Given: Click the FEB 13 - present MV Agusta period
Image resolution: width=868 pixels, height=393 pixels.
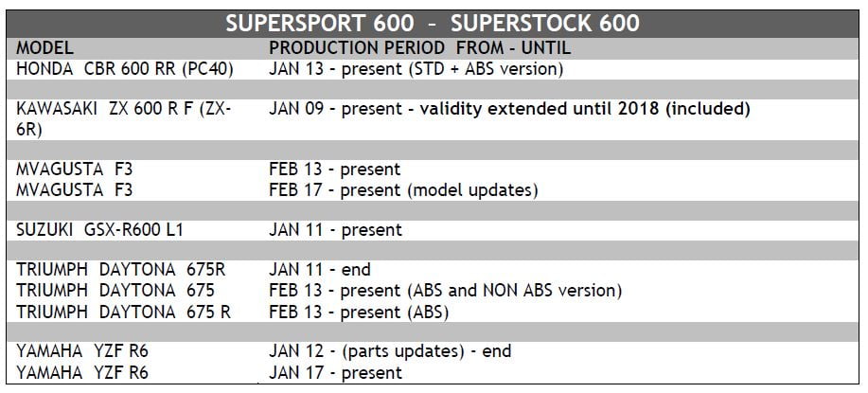Looking at the screenshot, I should 335,170.
